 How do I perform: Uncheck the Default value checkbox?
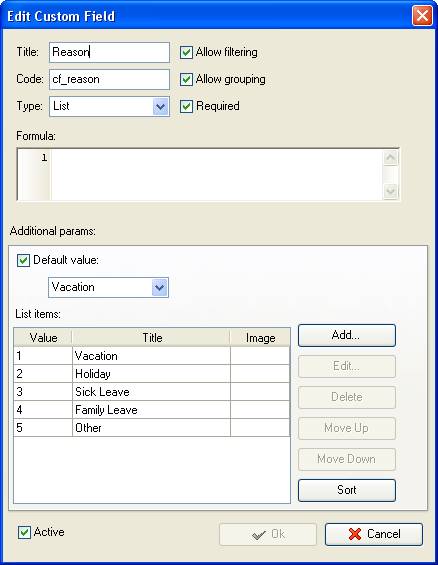tap(23, 260)
